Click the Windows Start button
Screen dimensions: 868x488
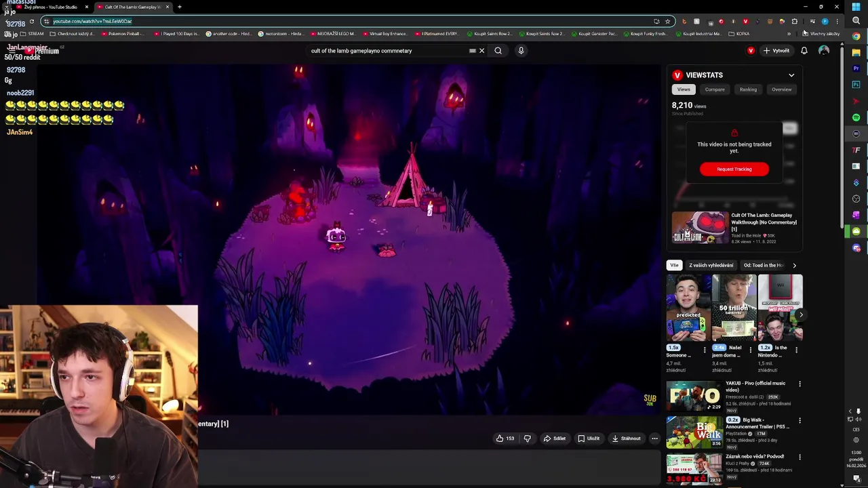click(x=856, y=7)
